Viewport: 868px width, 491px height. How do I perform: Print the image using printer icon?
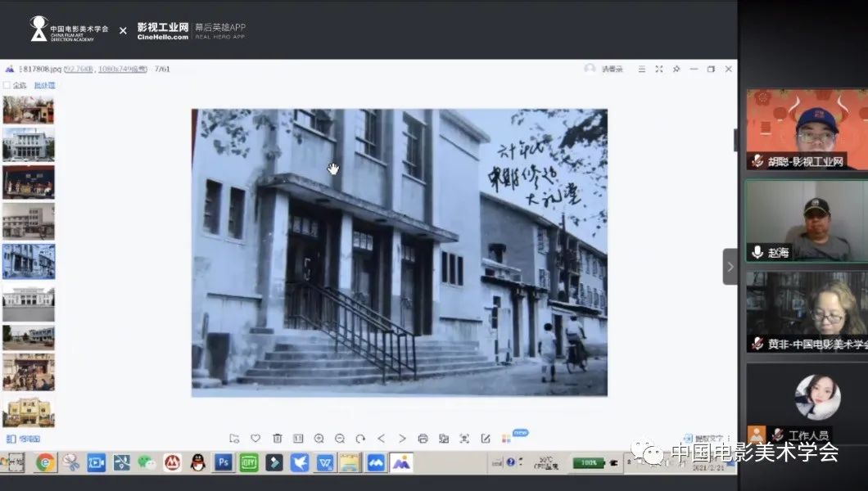click(x=423, y=439)
